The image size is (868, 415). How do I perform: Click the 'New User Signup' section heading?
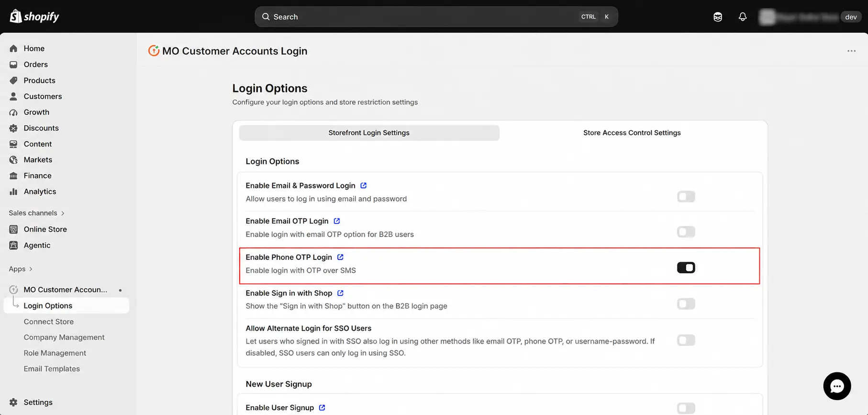tap(278, 384)
